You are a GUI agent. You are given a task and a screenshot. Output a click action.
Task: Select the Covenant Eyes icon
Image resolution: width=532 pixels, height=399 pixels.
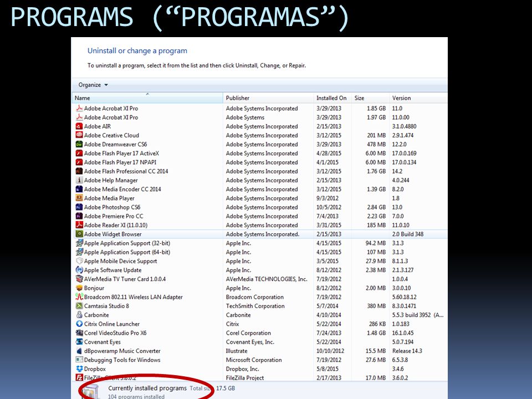coord(79,342)
